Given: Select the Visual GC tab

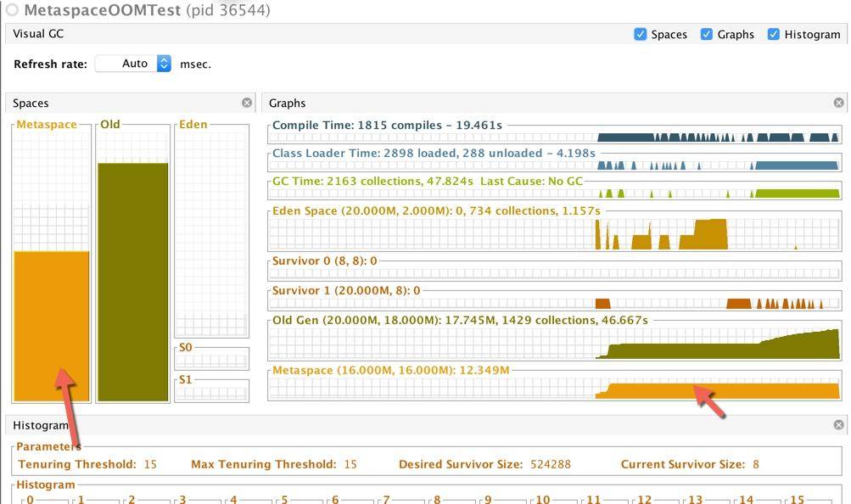Looking at the screenshot, I should pyautogui.click(x=38, y=34).
